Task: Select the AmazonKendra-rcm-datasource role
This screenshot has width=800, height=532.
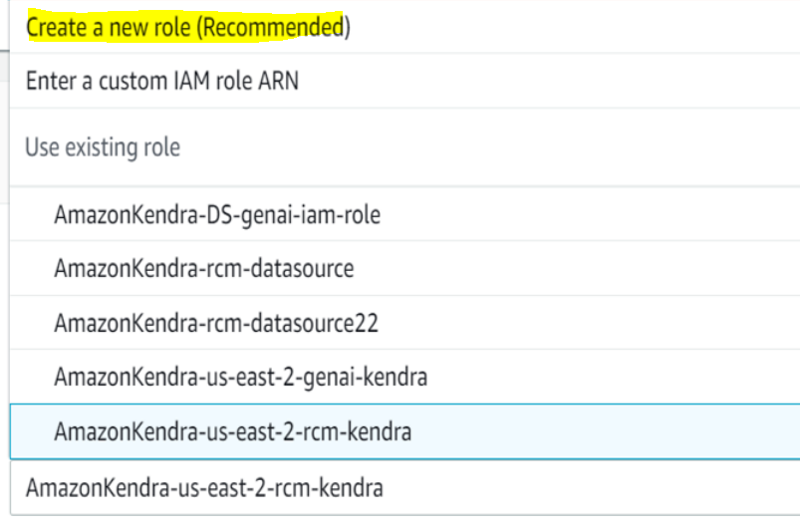Action: tap(405, 268)
